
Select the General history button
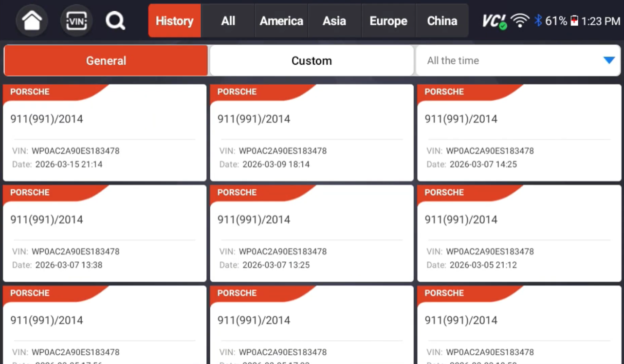coord(106,61)
